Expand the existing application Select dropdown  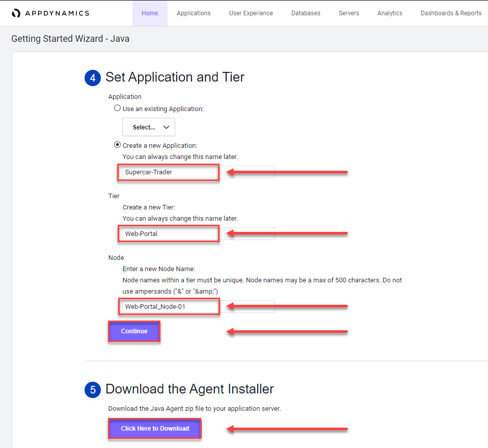[149, 127]
